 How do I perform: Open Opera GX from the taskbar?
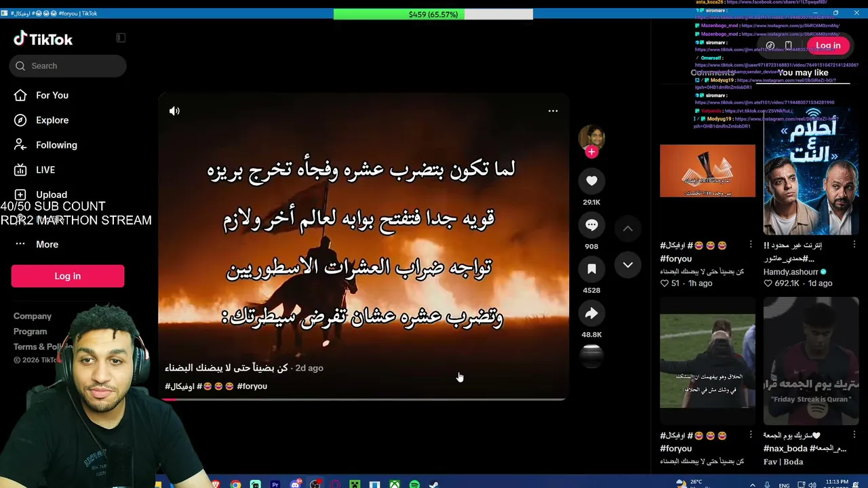(335, 484)
